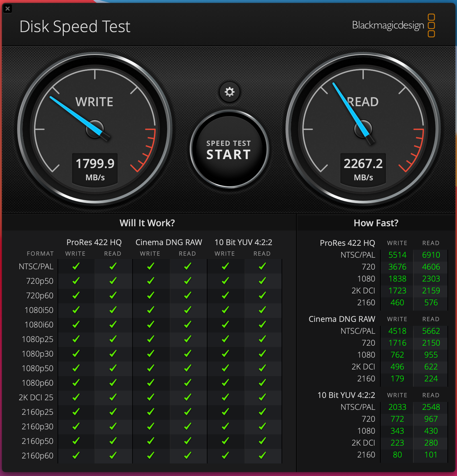Click 10 Bit YUV read checkmark for 2160p60
The height and width of the screenshot is (476, 457).
point(262,455)
